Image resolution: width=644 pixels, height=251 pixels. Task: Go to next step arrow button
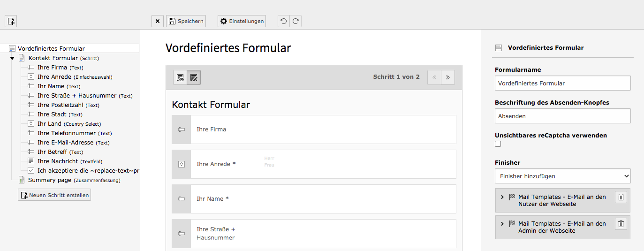448,77
